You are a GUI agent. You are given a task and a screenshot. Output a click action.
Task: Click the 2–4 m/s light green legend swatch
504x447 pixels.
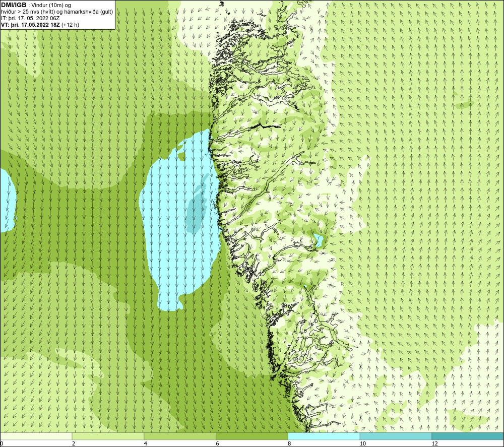pos(108,436)
